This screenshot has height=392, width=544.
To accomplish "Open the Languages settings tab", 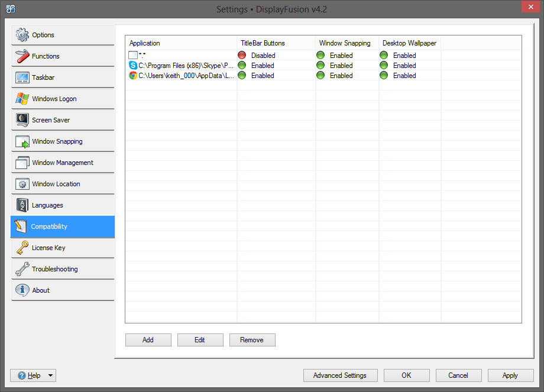I will [x=47, y=205].
